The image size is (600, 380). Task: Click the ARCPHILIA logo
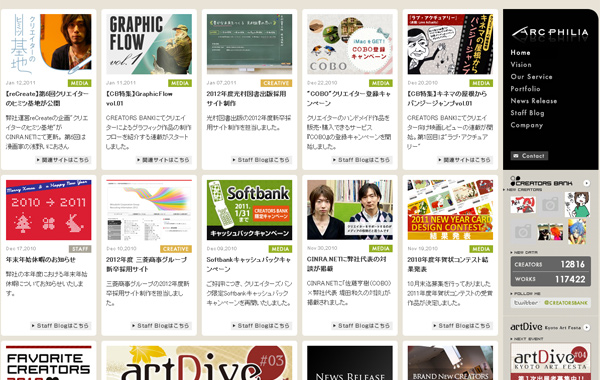[550, 33]
